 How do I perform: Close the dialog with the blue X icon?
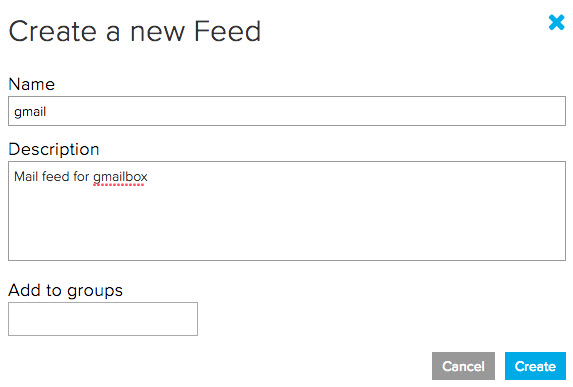(557, 22)
